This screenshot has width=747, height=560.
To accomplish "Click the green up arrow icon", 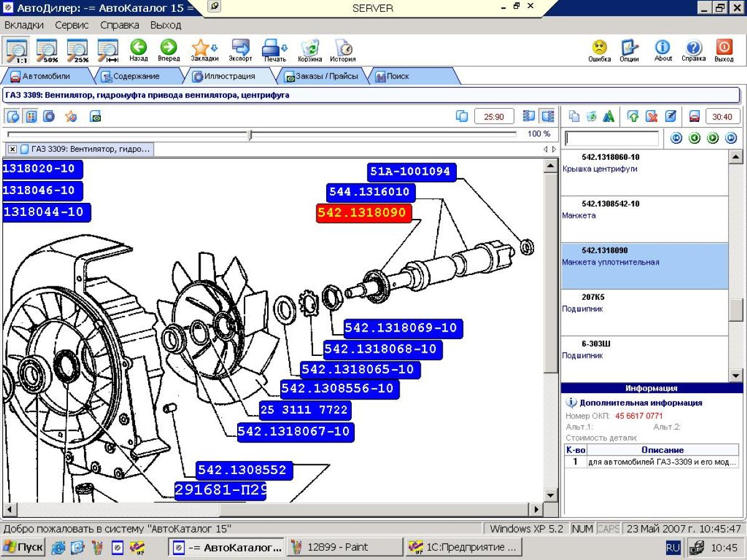I will 634,116.
